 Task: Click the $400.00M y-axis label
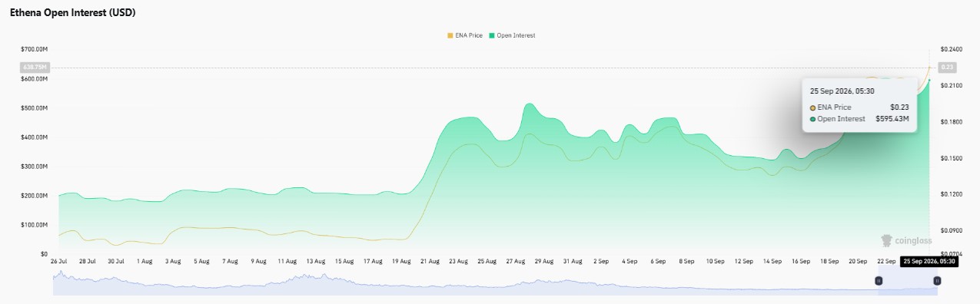pyautogui.click(x=34, y=137)
